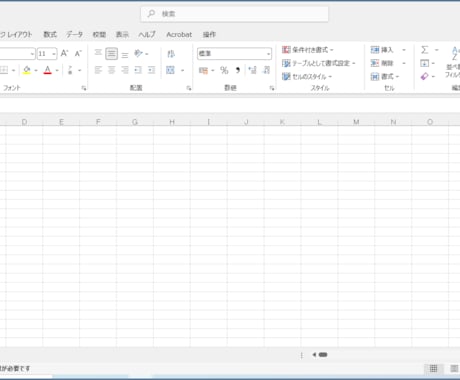Apply comma style
460x380 pixels.
click(x=238, y=70)
